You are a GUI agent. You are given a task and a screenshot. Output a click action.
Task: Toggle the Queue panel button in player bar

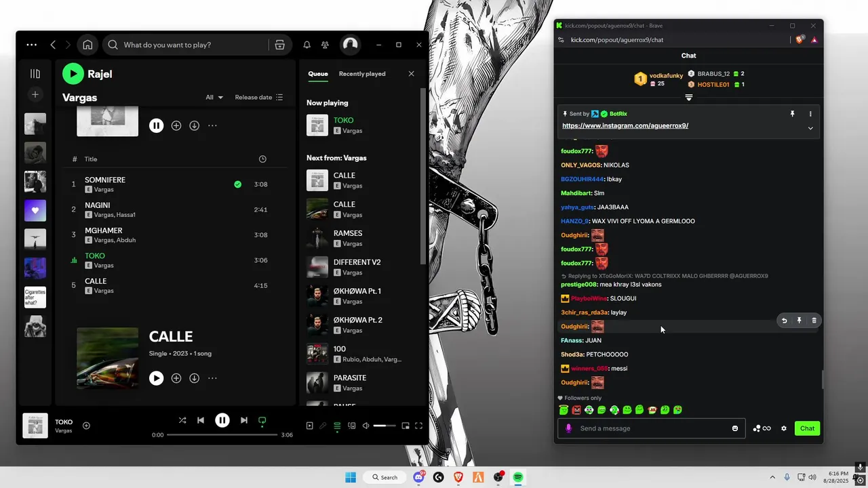click(x=337, y=426)
